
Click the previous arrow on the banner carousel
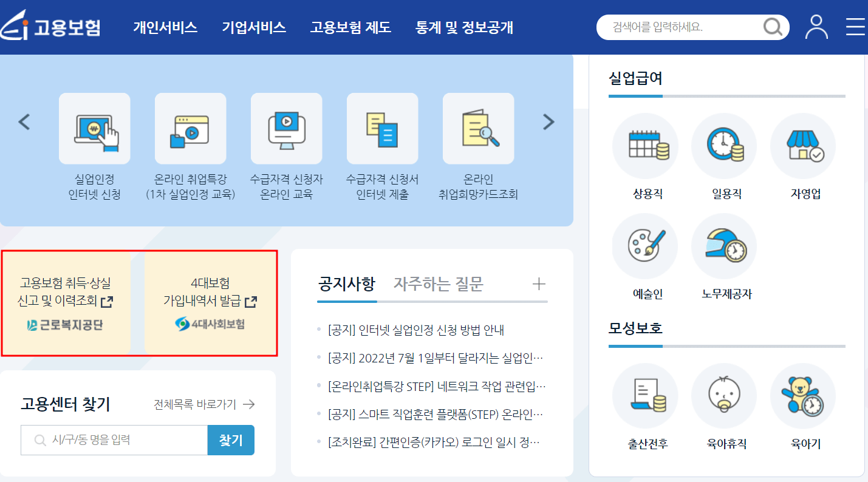click(x=24, y=121)
